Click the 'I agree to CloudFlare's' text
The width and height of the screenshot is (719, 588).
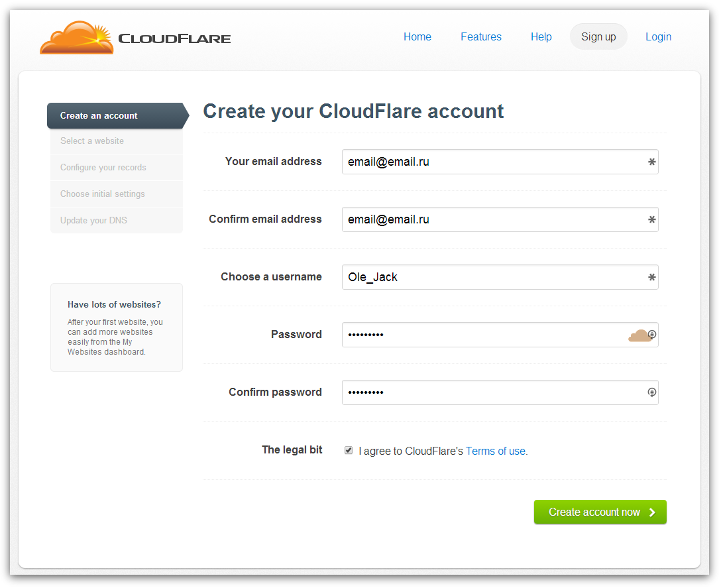click(411, 451)
